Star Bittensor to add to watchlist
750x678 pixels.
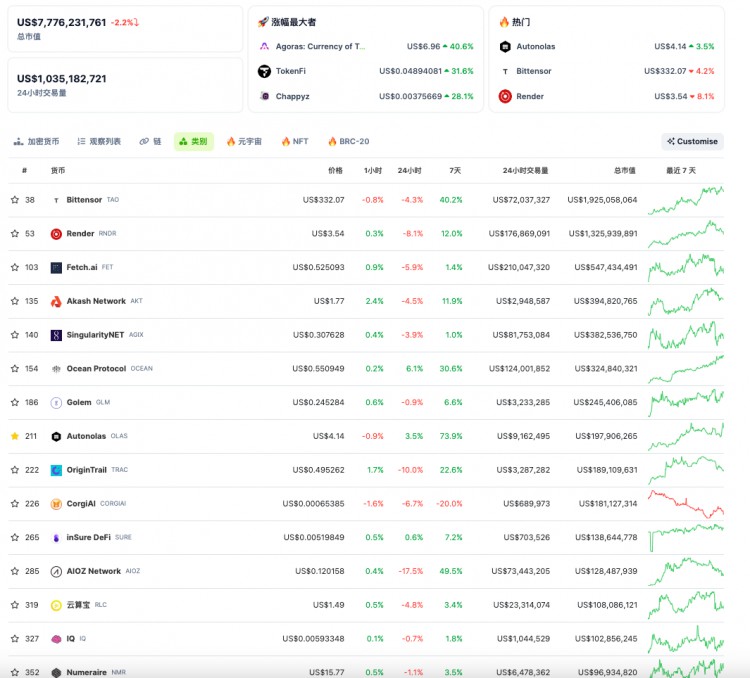[14, 200]
